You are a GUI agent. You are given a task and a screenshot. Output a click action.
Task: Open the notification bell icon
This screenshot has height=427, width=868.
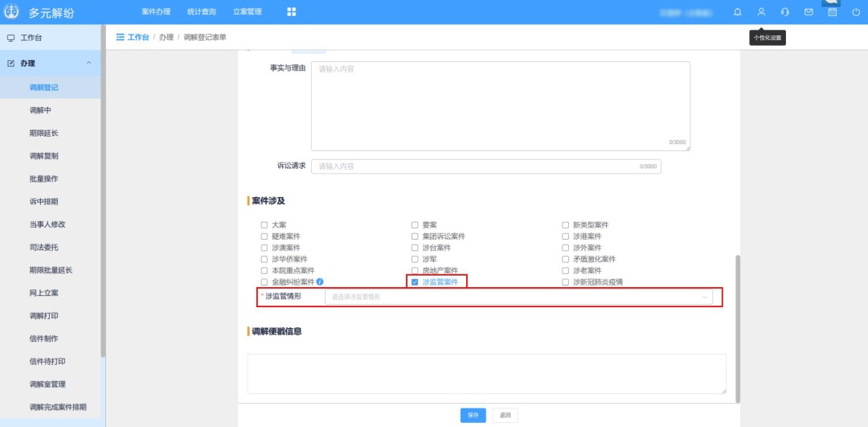(738, 12)
